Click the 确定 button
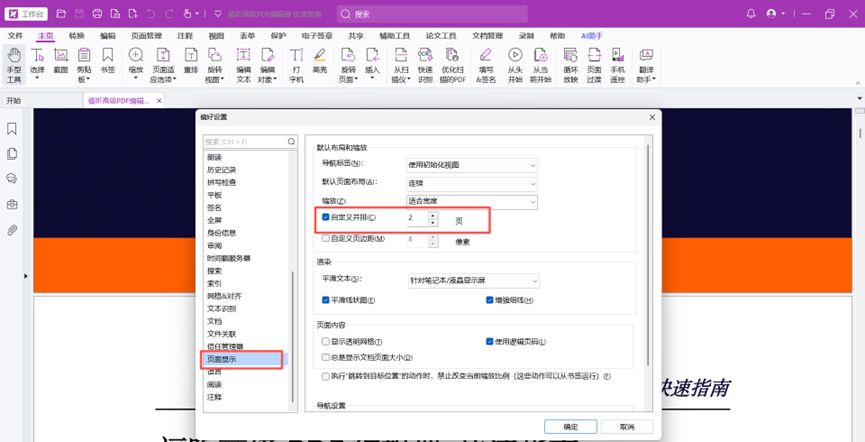Image resolution: width=865 pixels, height=442 pixels. pyautogui.click(x=570, y=427)
